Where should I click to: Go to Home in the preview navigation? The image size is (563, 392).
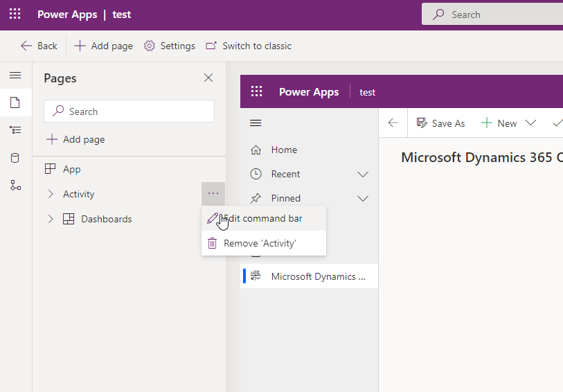pos(309,150)
